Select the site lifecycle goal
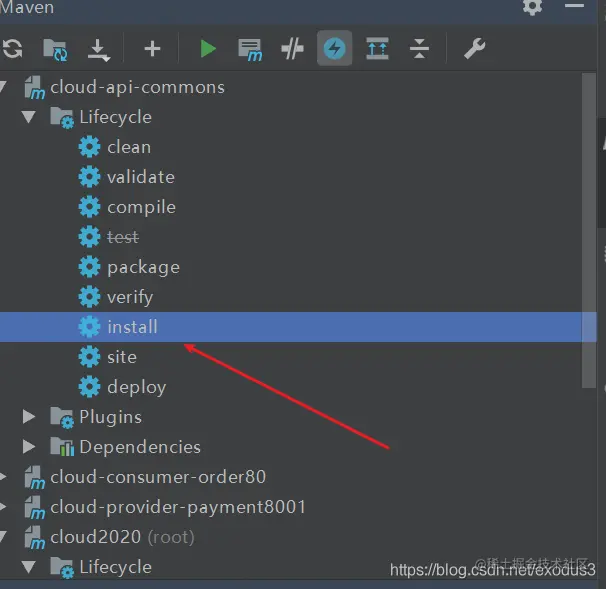The width and height of the screenshot is (606, 589). point(122,357)
